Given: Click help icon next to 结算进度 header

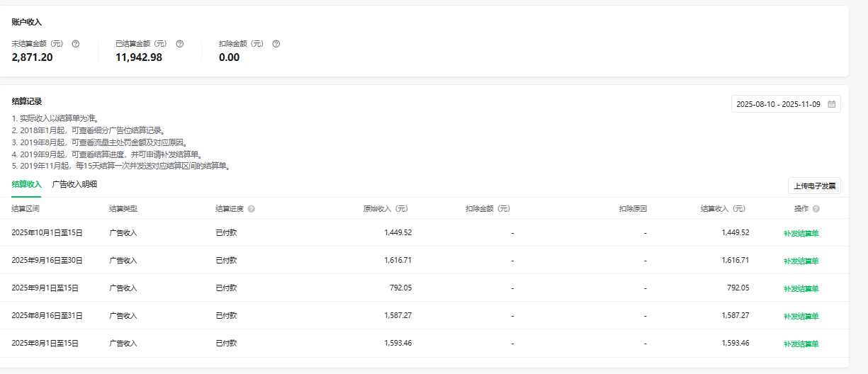Looking at the screenshot, I should point(252,209).
